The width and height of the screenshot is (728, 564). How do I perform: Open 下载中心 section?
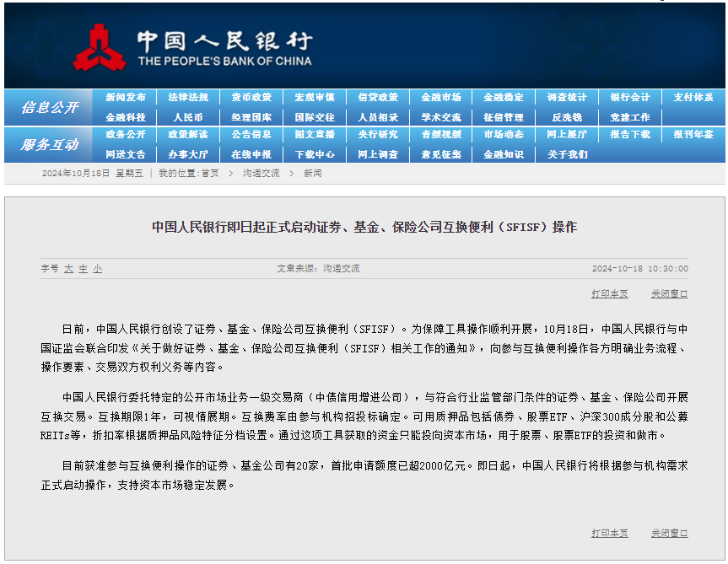tap(315, 154)
